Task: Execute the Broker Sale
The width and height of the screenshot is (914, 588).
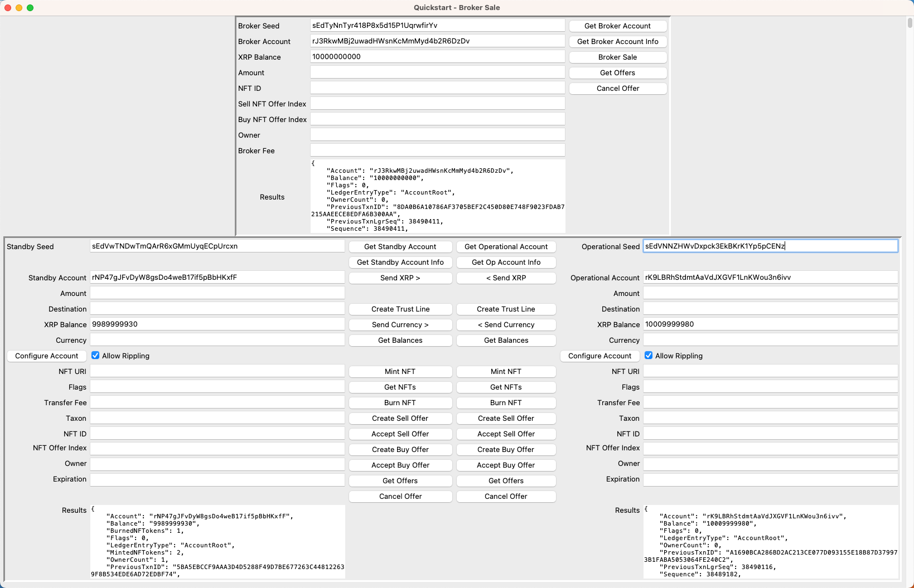Action: pos(617,57)
